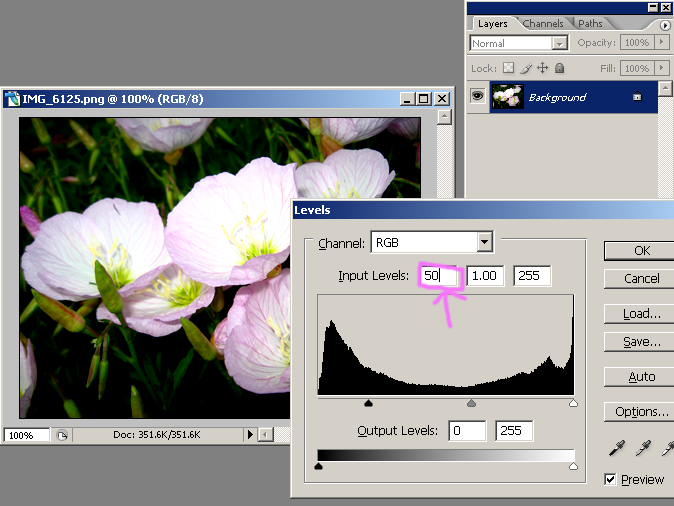Toggle lock image pixels brush icon
The height and width of the screenshot is (506, 674).
(526, 68)
